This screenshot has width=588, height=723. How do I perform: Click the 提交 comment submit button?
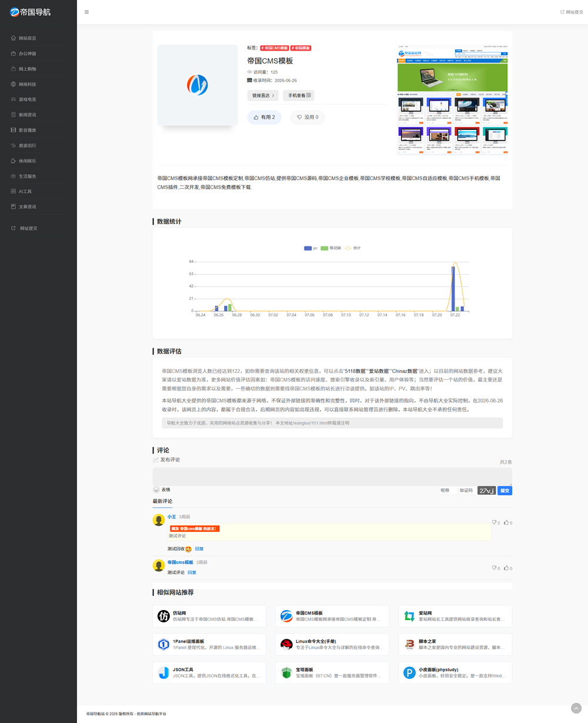505,491
